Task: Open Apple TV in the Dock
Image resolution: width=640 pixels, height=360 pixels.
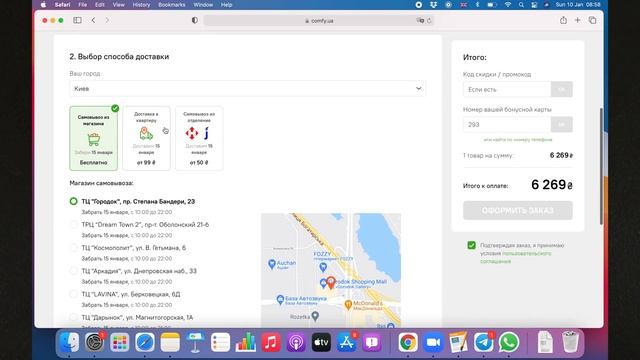Action: tap(321, 342)
